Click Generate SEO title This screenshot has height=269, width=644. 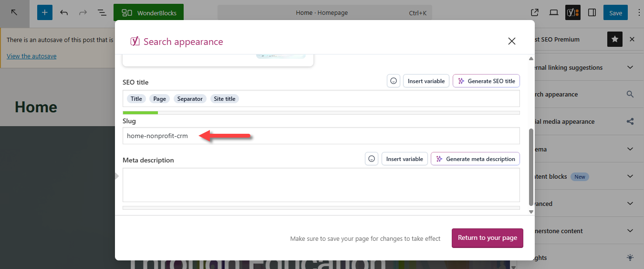point(486,81)
